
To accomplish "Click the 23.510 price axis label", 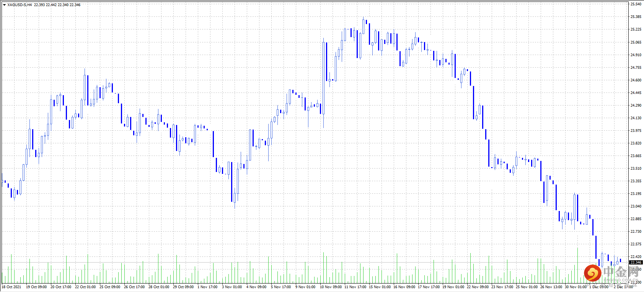I will pyautogui.click(x=636, y=169).
